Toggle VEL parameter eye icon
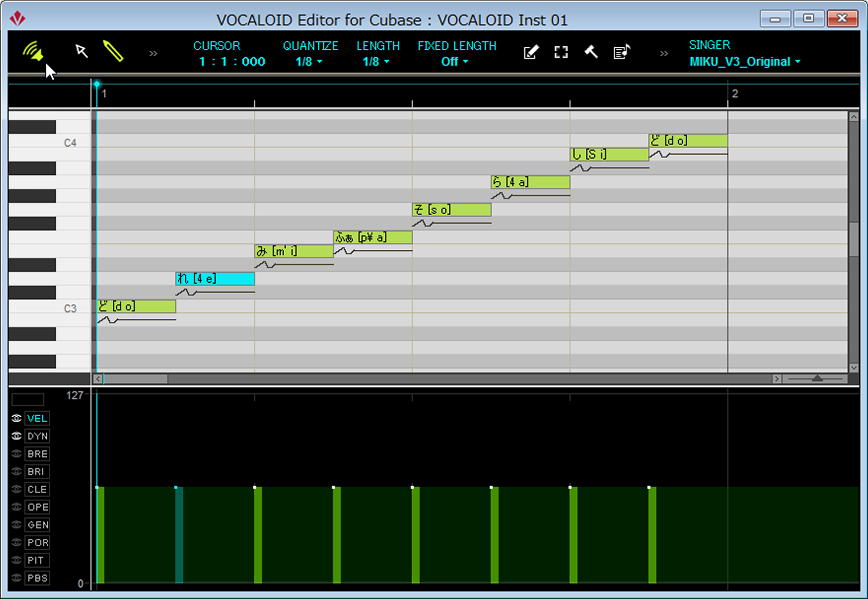This screenshot has width=868, height=599. pos(16,418)
